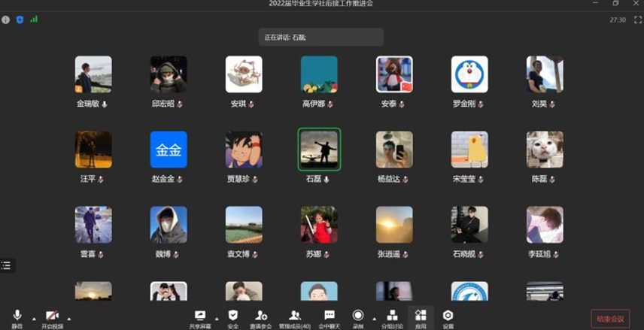The height and width of the screenshot is (330, 644).
Task: Click 结束会议 to end the meeting
Action: [610, 319]
